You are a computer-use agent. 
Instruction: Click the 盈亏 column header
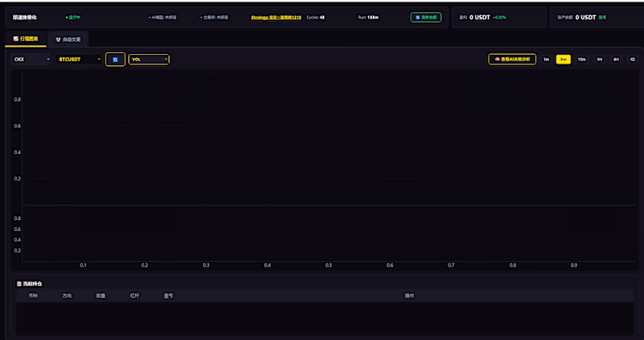click(168, 296)
